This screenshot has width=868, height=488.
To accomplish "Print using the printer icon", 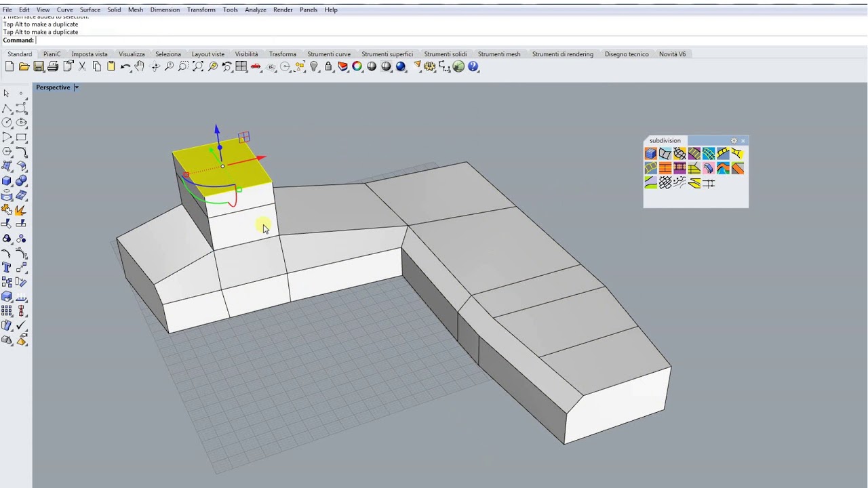I will coord(53,66).
